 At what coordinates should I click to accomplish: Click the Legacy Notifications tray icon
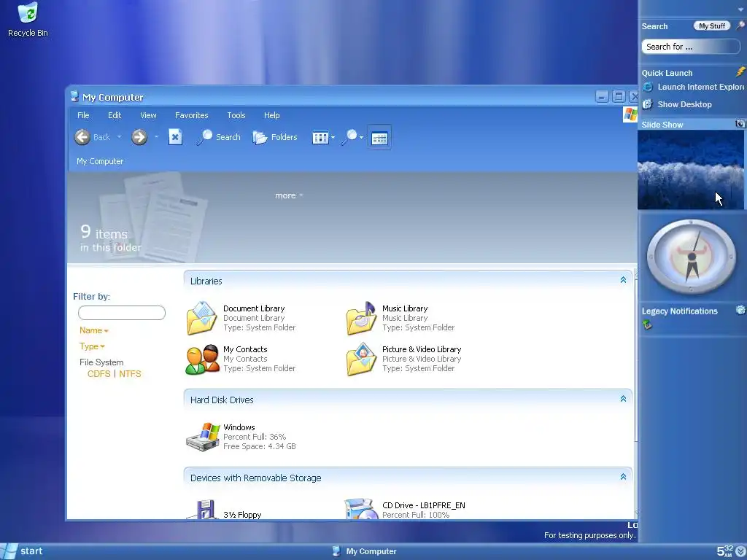click(x=647, y=324)
